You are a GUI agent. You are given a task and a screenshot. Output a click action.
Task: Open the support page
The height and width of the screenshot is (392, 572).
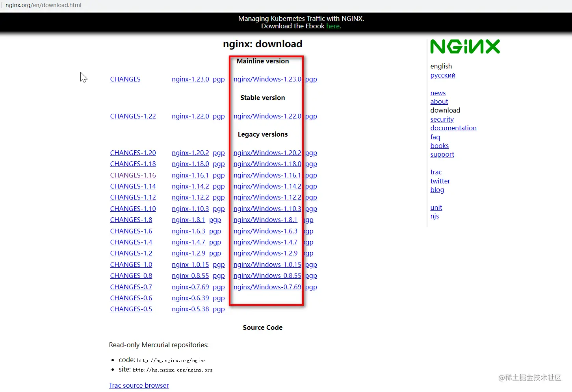coord(442,154)
